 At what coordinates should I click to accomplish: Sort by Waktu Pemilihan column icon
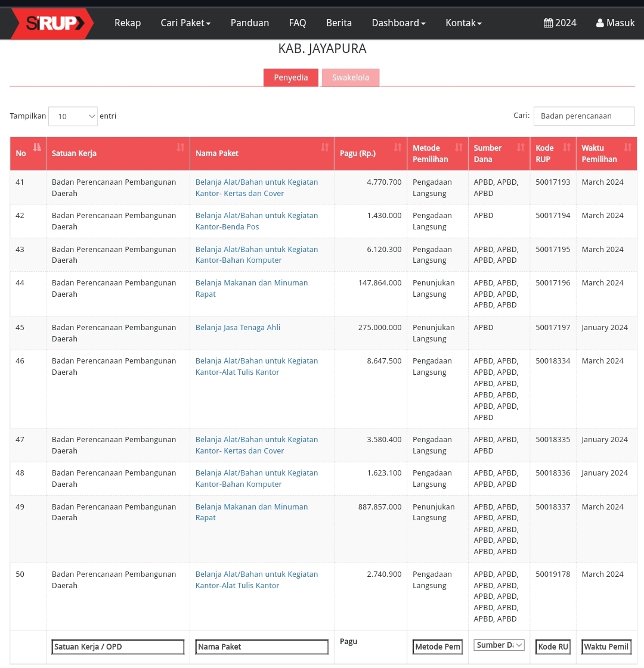(627, 147)
